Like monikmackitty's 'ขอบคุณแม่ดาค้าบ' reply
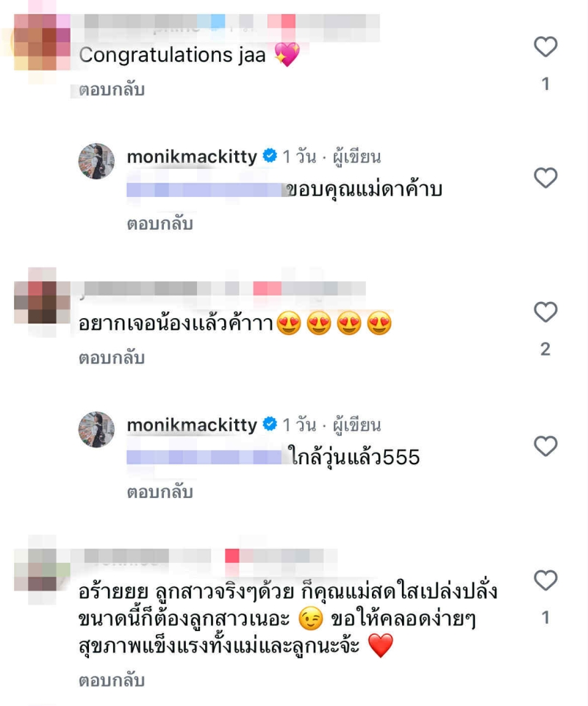588x706 pixels. (x=545, y=178)
